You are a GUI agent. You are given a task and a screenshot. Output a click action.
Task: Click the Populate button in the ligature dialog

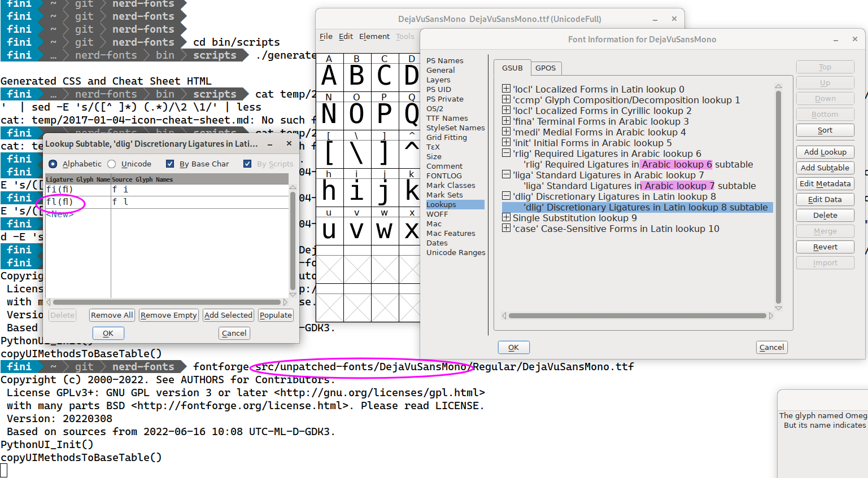point(276,315)
